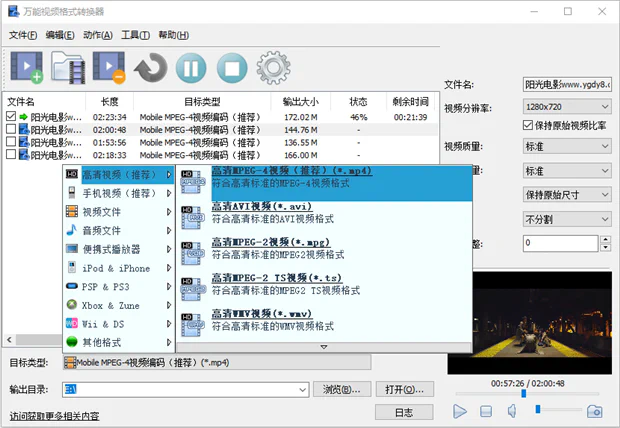Click the 输出大小 column header
This screenshot has height=428, width=620.
pos(301,102)
